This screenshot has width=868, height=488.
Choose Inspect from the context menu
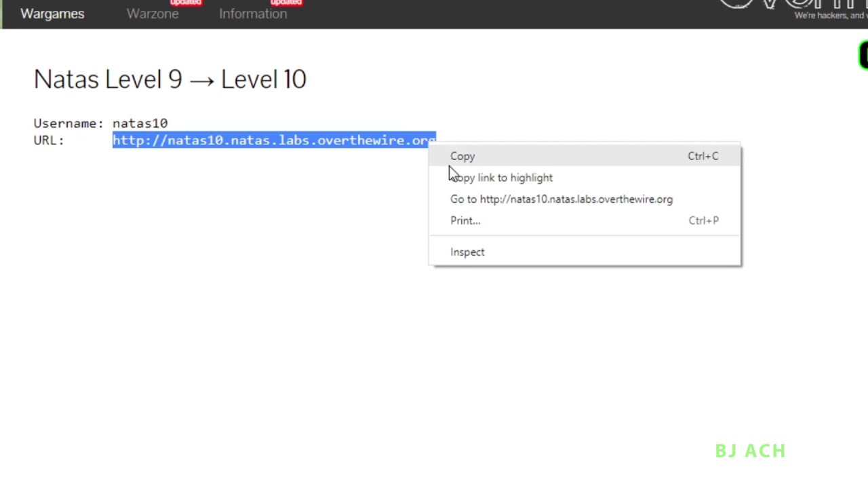pos(585,252)
